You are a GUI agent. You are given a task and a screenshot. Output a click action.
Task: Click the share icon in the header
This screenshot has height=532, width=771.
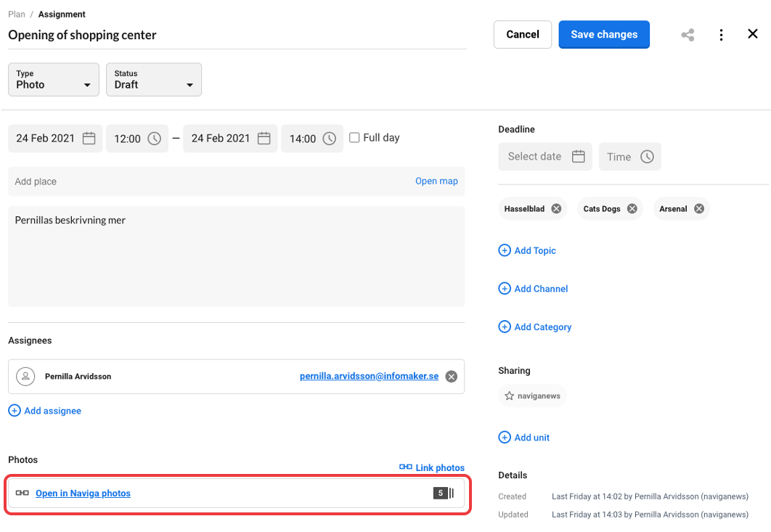(687, 35)
